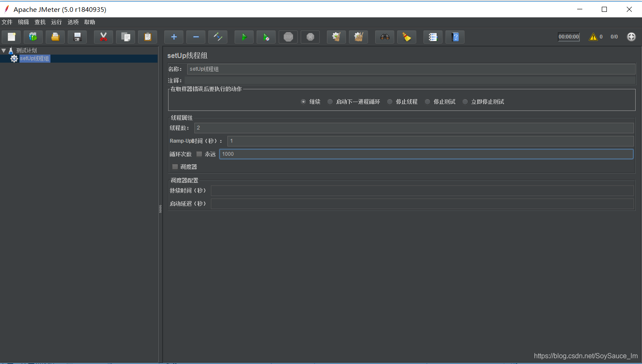Select the 立即停止测试 radio option
This screenshot has height=364, width=642.
click(x=465, y=102)
